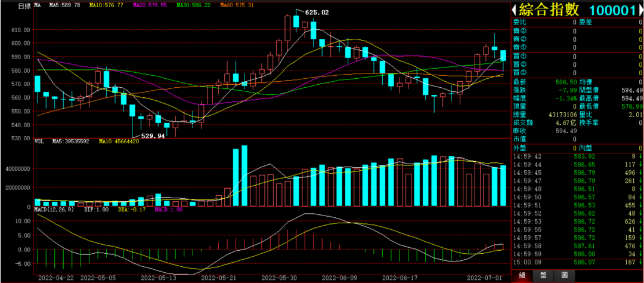Click the 賣③ order row
This screenshot has height=283, width=644.
577,31
